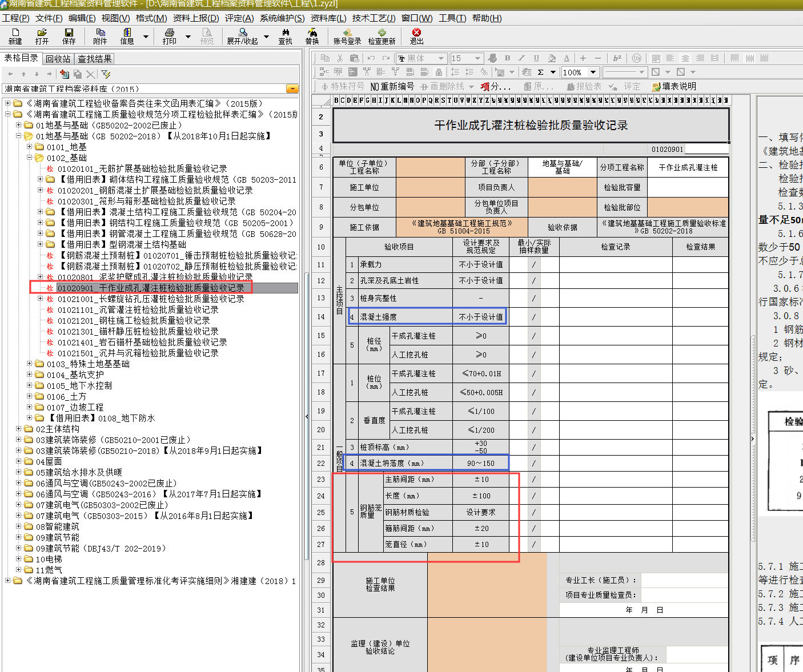Expand the 0103_特殊土地基基础 tree node

click(30, 364)
